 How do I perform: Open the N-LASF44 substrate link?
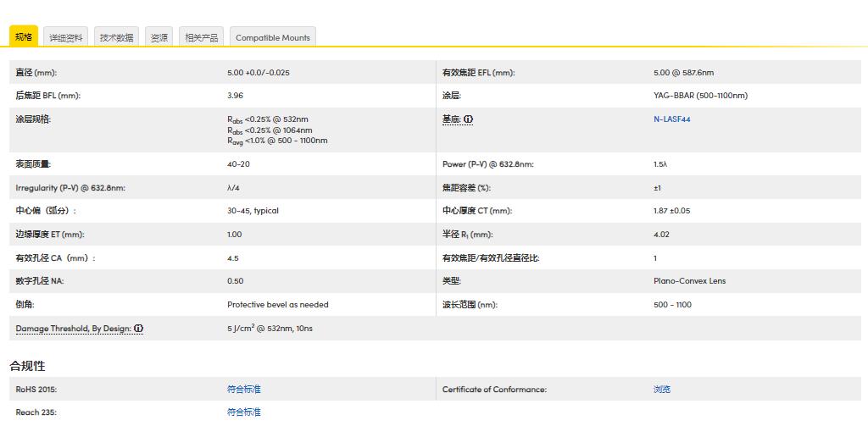[x=671, y=119]
